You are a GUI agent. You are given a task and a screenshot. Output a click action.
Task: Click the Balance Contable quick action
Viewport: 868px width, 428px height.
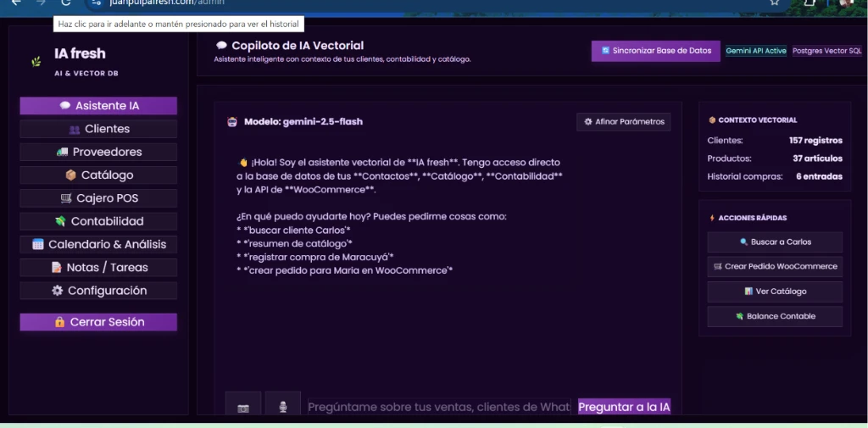pos(775,316)
